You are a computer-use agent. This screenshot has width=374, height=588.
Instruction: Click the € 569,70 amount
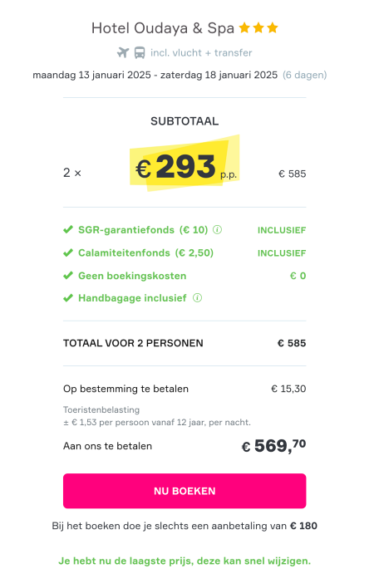pyautogui.click(x=273, y=445)
